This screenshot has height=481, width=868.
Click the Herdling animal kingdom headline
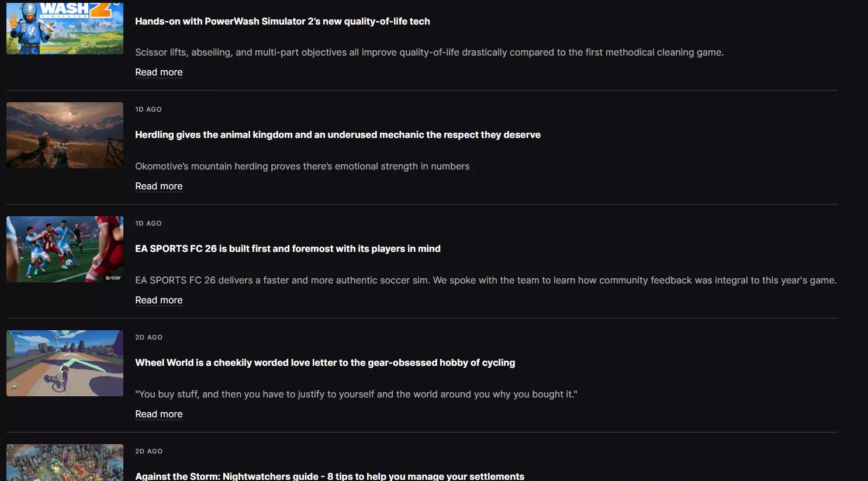(337, 134)
